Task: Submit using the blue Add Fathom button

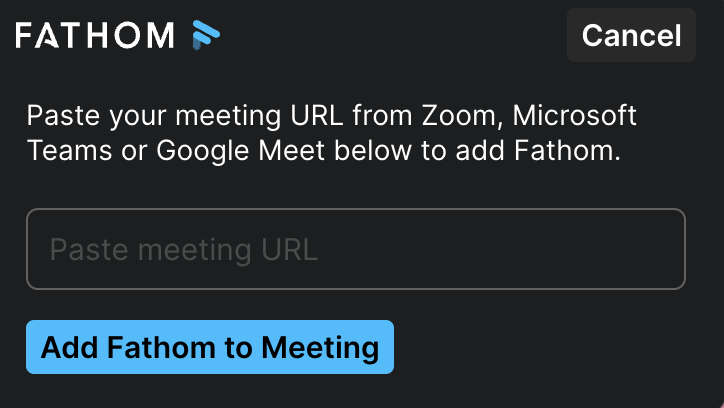Action: [x=210, y=347]
